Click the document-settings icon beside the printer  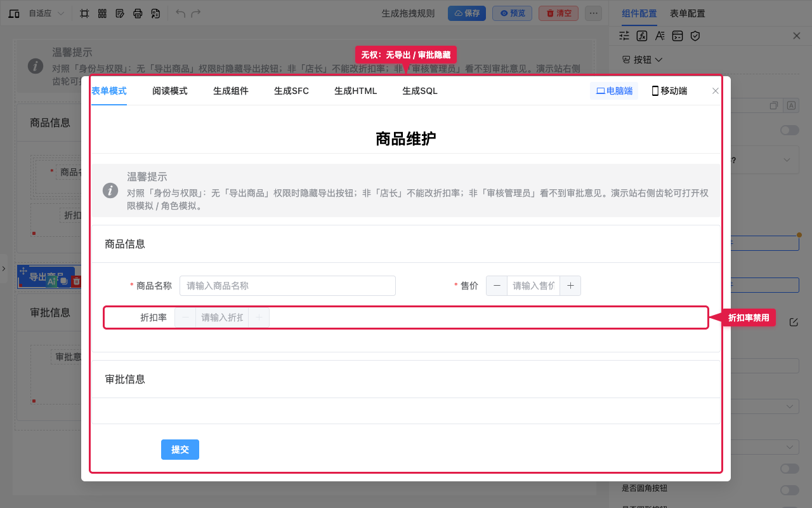pos(155,13)
